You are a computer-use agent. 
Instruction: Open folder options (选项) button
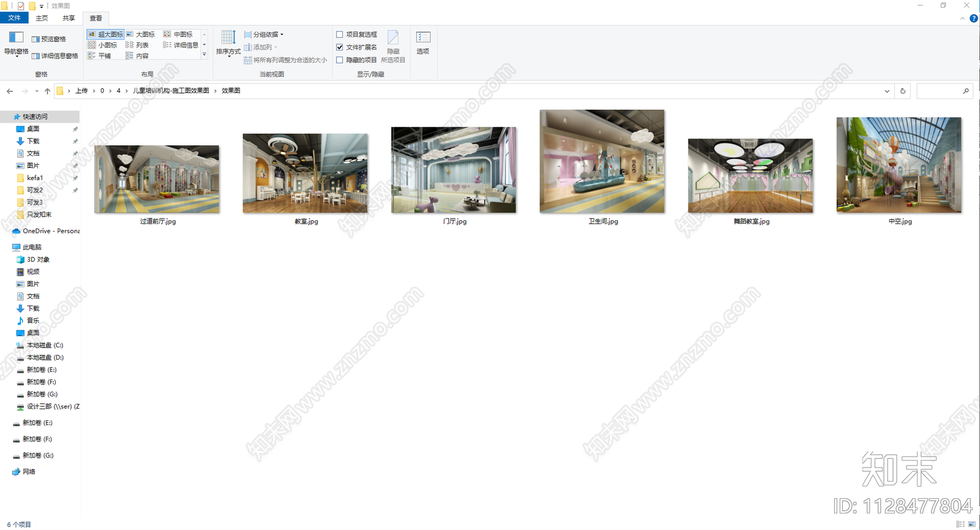(x=423, y=43)
